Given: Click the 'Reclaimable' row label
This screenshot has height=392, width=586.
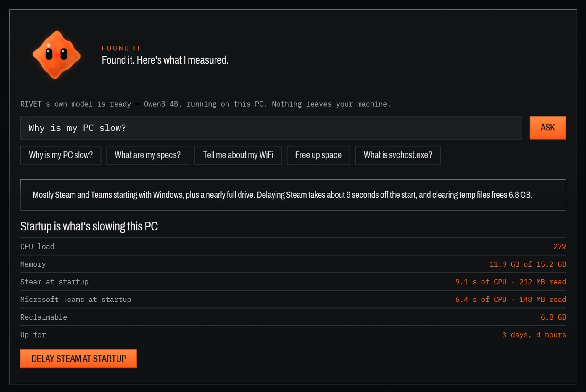Looking at the screenshot, I should [44, 317].
